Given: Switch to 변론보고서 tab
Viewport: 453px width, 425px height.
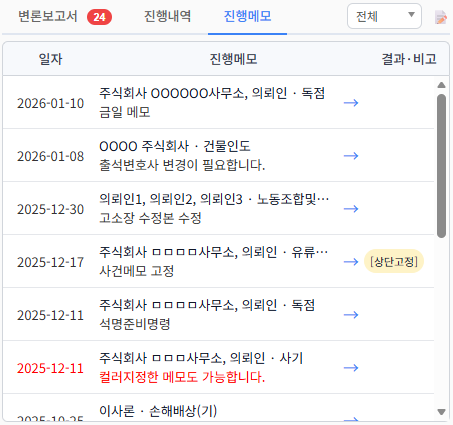Looking at the screenshot, I should tap(48, 16).
